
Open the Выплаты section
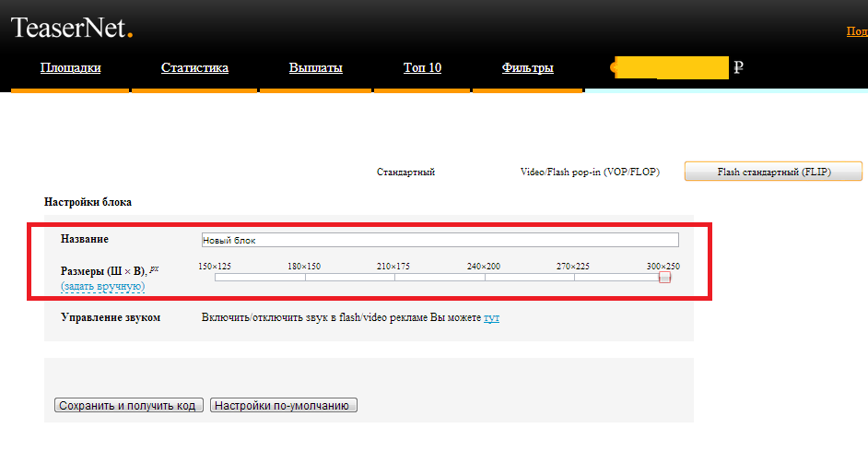tap(315, 67)
